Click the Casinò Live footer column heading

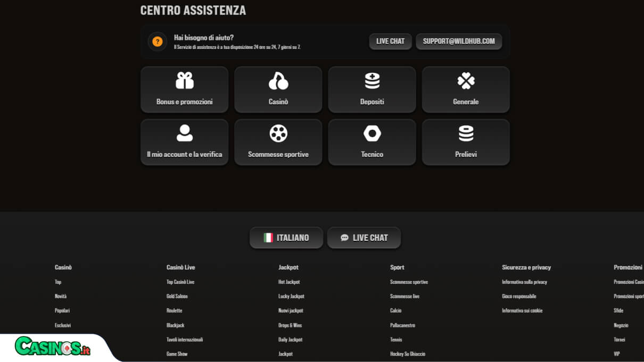(181, 267)
